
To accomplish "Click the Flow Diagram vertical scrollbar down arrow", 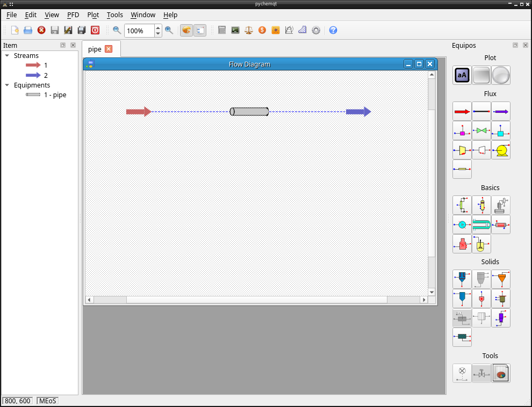I will [432, 292].
